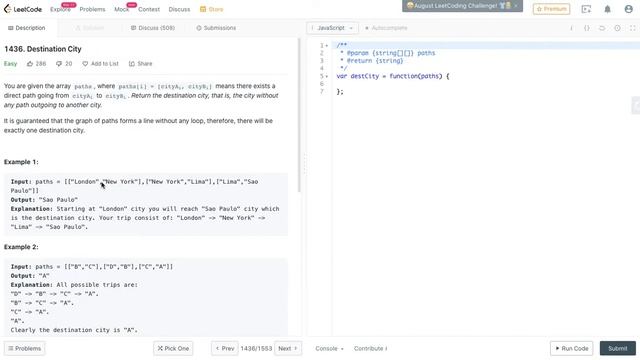
Task: Enter fullscreen editor mode icon
Action: pos(632,28)
